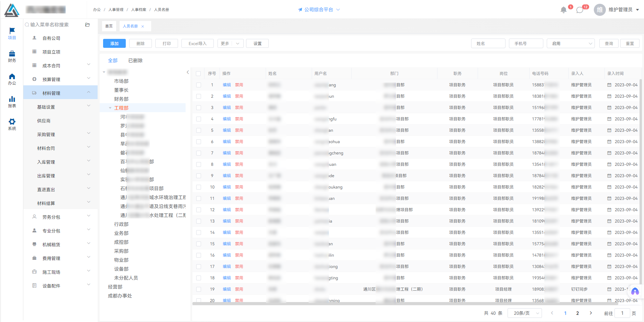Collapse the department tree panel arrow
644x322 pixels.
click(188, 72)
